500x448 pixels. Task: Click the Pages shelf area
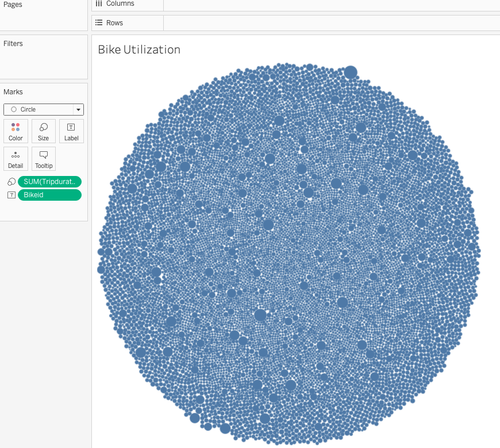[x=43, y=16]
